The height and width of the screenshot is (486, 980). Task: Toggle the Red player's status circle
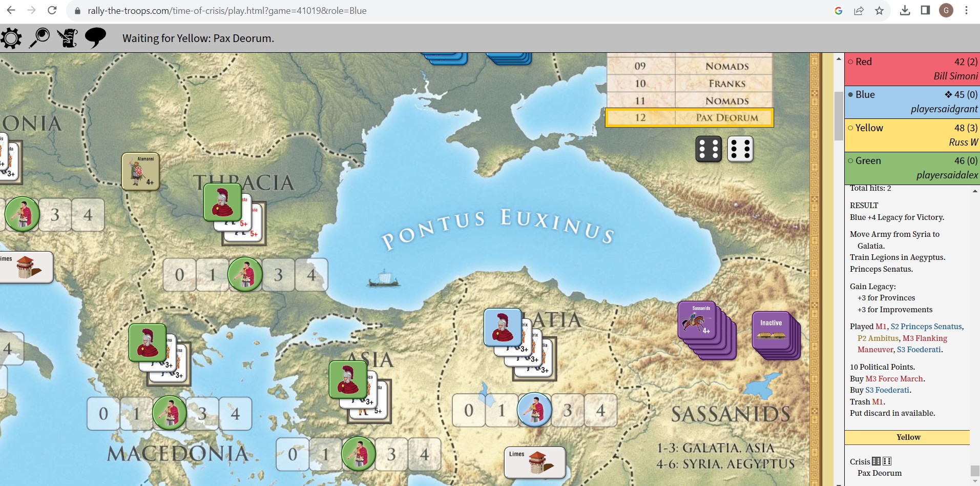click(850, 62)
